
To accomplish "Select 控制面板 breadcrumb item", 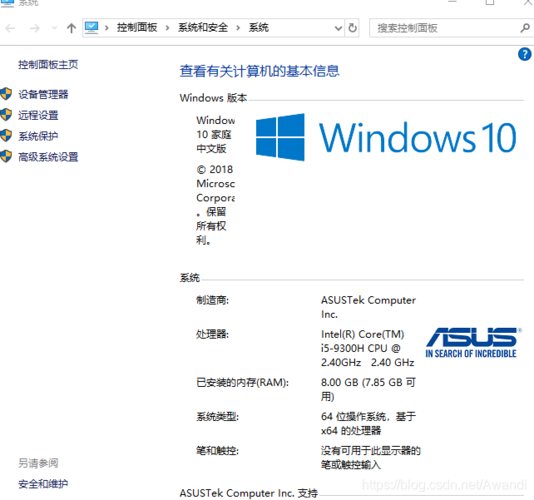I will tap(137, 27).
